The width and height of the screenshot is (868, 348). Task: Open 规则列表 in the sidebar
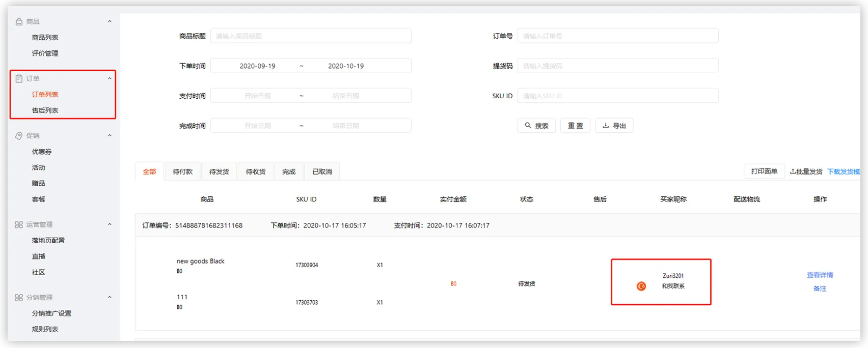(x=45, y=329)
